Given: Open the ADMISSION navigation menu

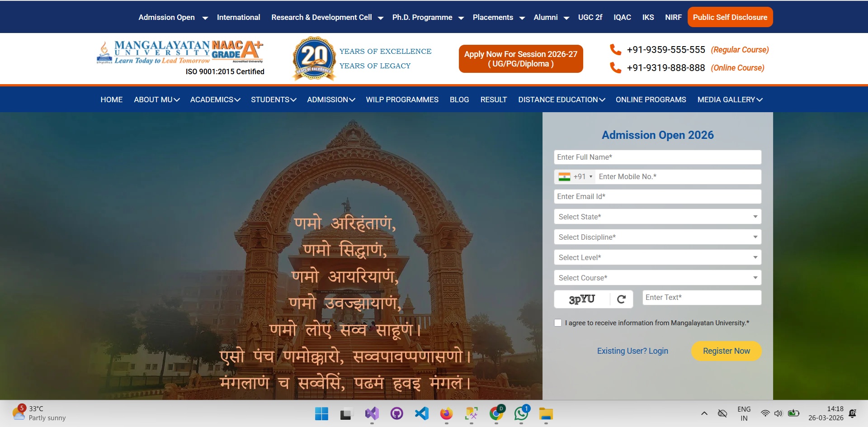Looking at the screenshot, I should [331, 100].
